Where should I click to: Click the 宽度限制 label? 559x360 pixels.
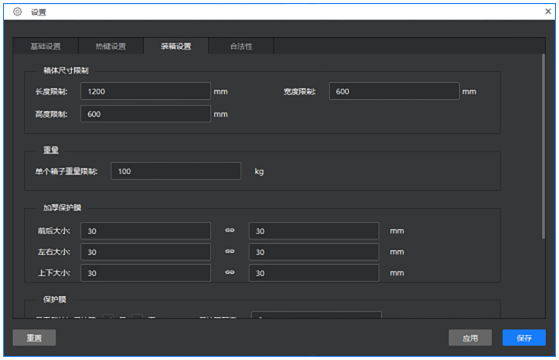[300, 92]
